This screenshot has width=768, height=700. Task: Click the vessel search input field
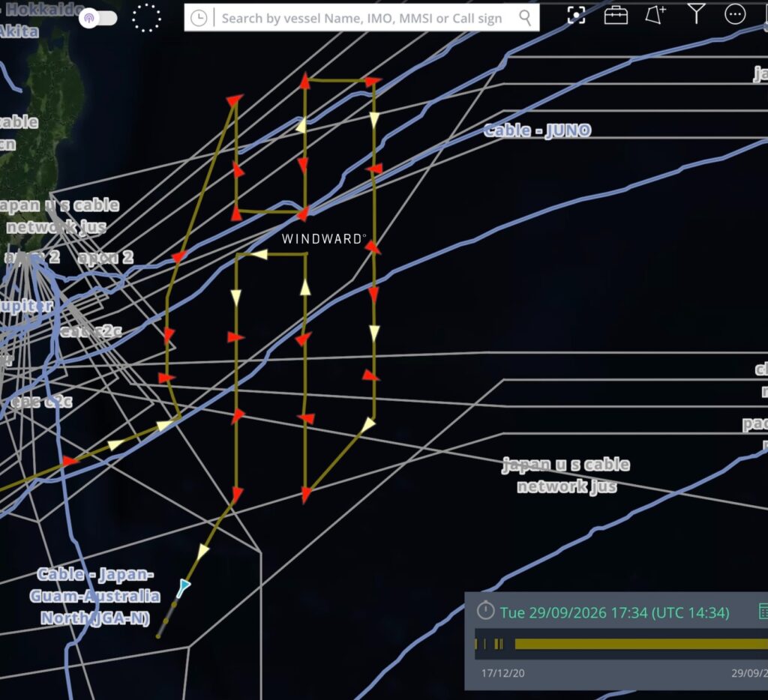pos(362,18)
